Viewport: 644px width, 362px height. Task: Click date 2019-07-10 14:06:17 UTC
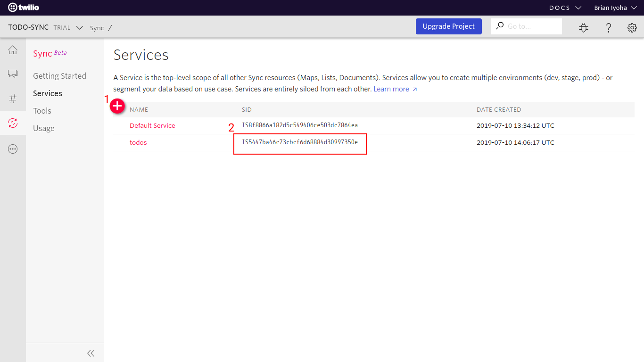515,142
